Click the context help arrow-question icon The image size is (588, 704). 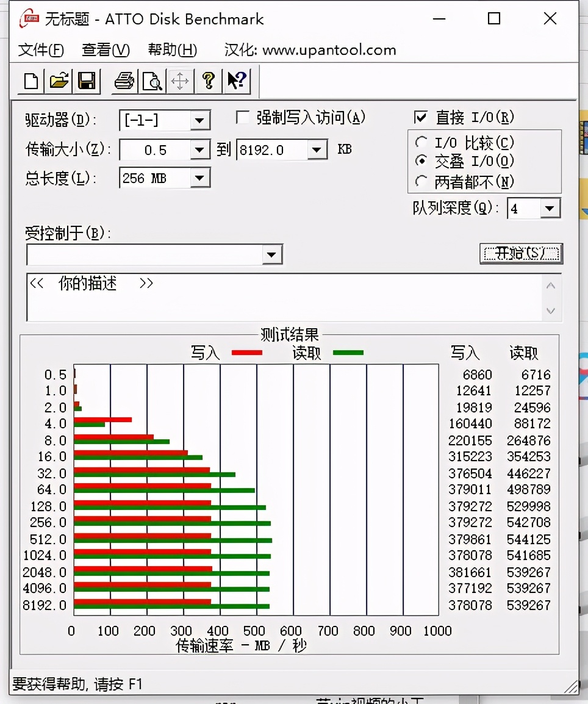pos(237,81)
